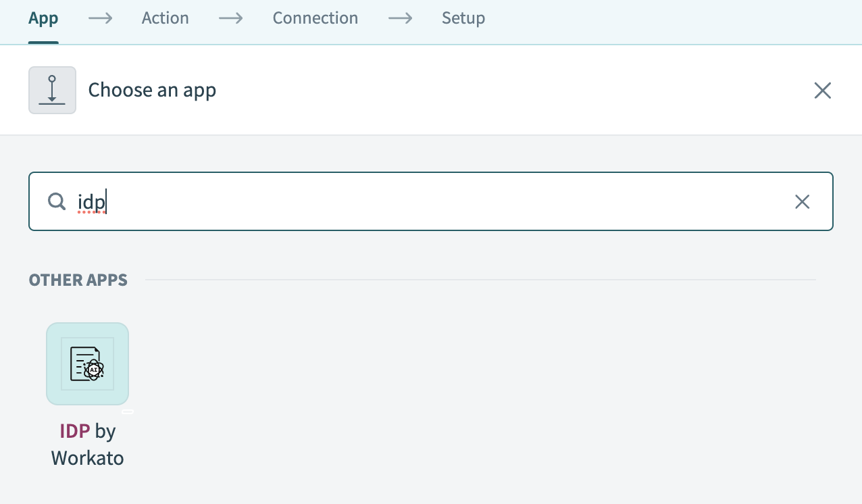Open the Setup step
Viewport: 862px width, 504px height.
coord(463,18)
